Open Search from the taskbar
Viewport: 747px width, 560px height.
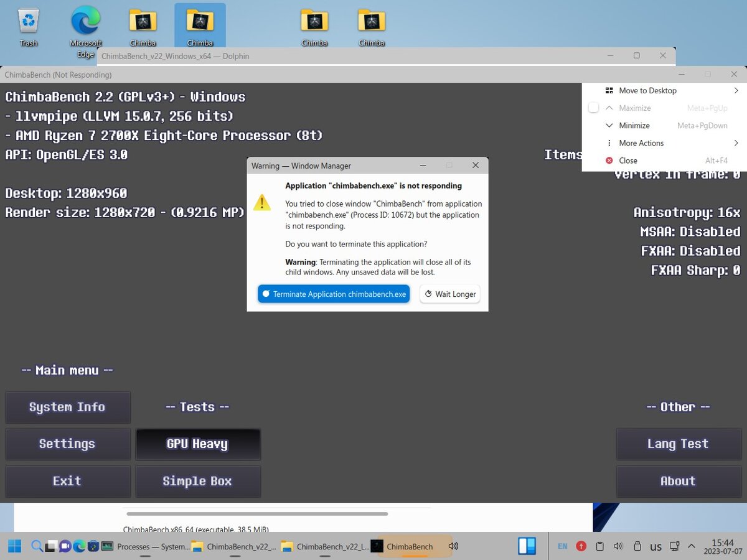click(x=36, y=546)
